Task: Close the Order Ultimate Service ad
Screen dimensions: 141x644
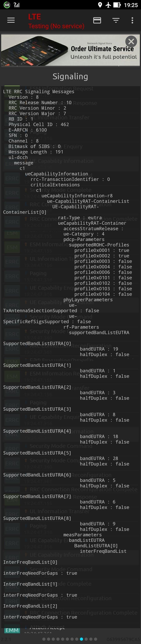Action: point(131,41)
